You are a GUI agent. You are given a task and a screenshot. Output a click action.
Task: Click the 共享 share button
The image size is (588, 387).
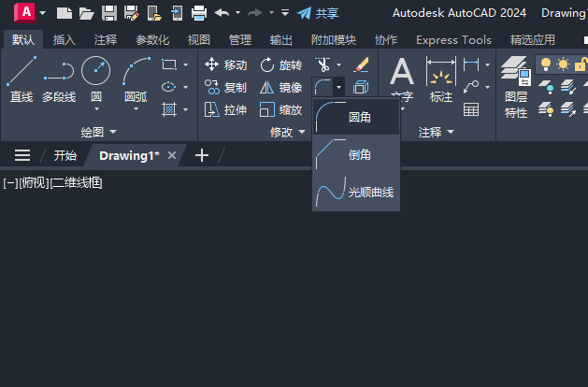click(318, 13)
